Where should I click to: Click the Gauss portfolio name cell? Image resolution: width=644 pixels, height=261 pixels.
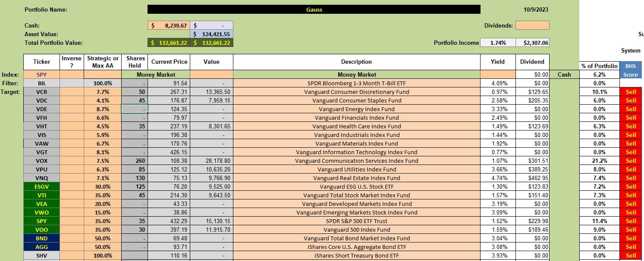click(314, 9)
